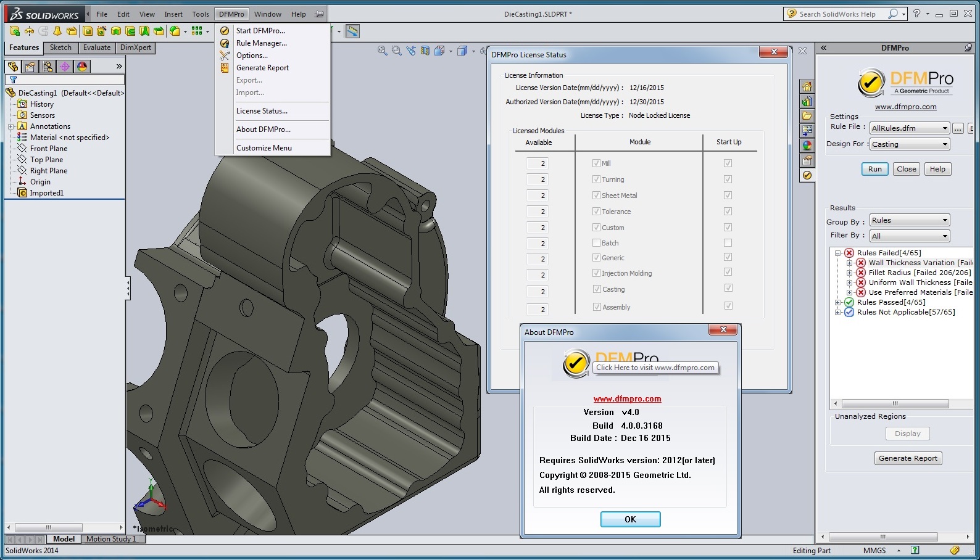This screenshot has height=560, width=980.
Task: Open SolidWorks Resources home tab in task pane
Action: 807,86
